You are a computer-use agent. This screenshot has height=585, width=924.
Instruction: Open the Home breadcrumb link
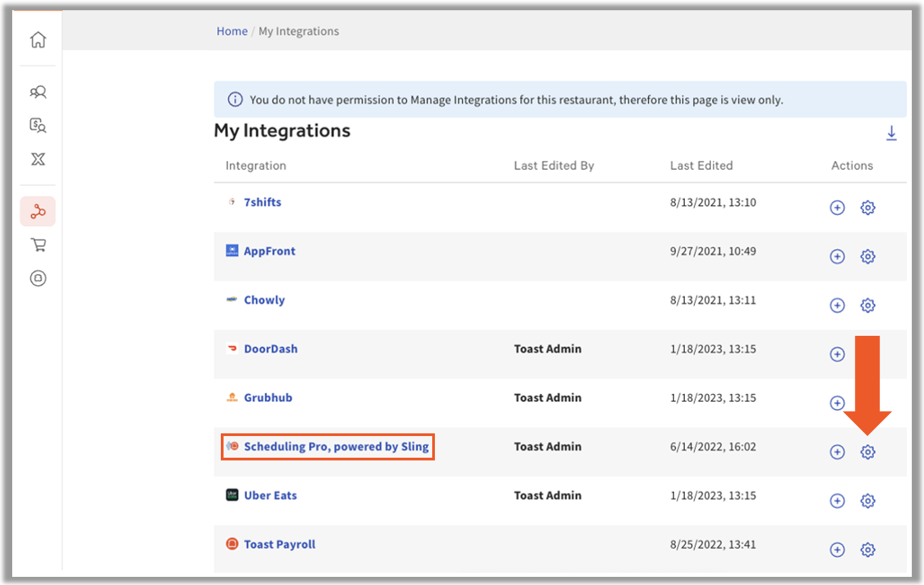pyautogui.click(x=232, y=31)
